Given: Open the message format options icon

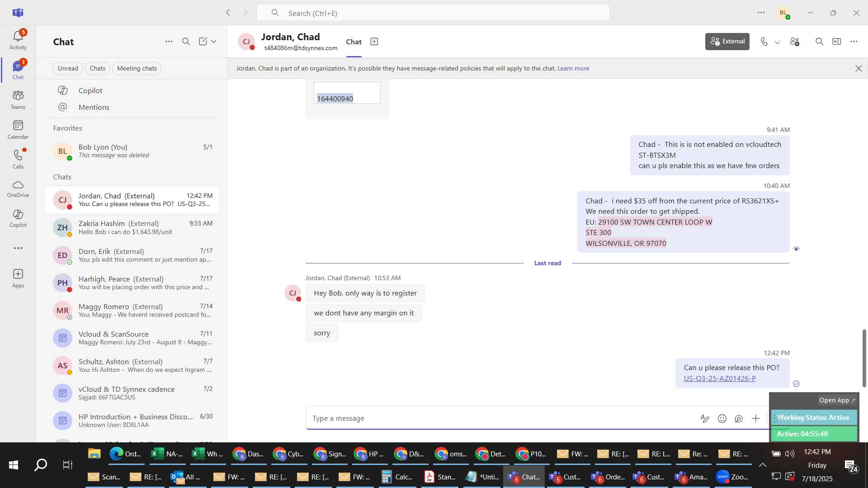Looking at the screenshot, I should pyautogui.click(x=705, y=418).
